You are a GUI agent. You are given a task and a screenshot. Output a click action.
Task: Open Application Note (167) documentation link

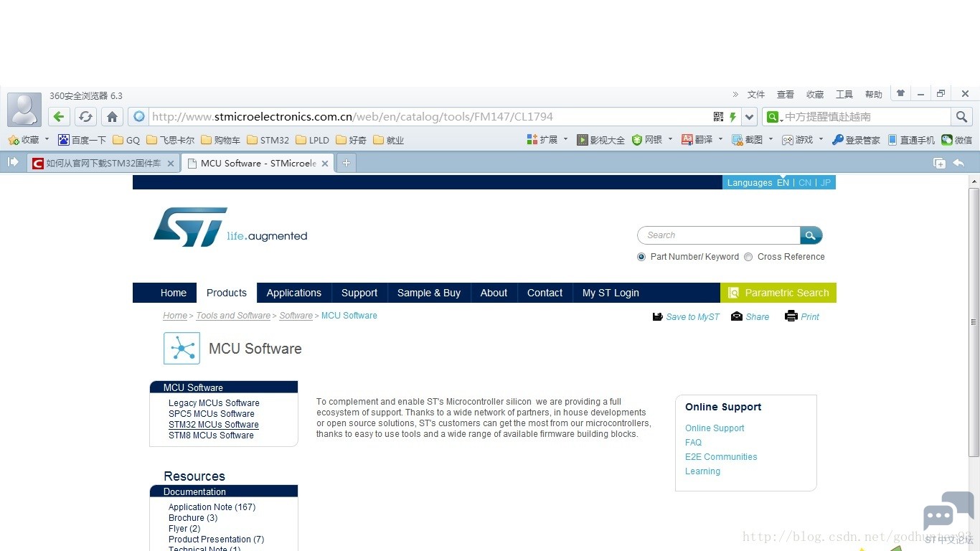coord(212,507)
